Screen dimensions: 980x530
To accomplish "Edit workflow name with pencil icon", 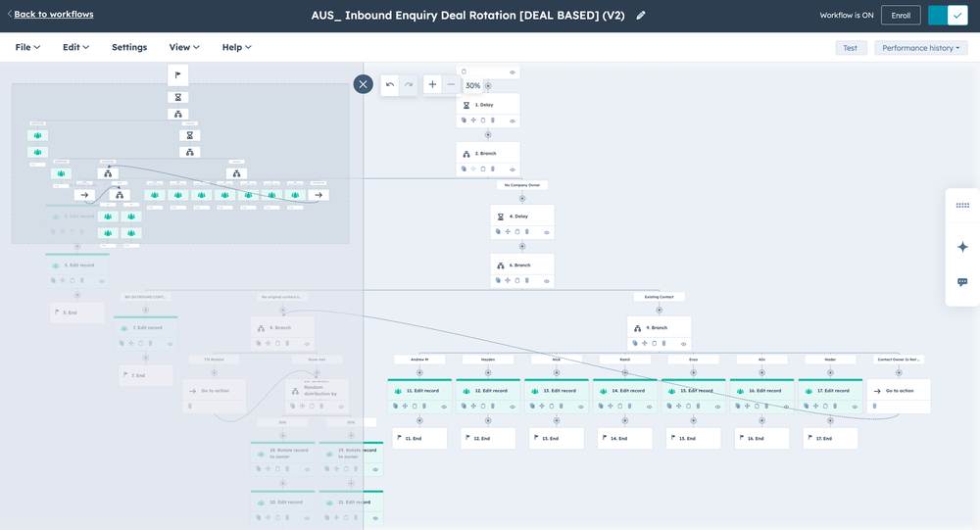I will point(641,15).
